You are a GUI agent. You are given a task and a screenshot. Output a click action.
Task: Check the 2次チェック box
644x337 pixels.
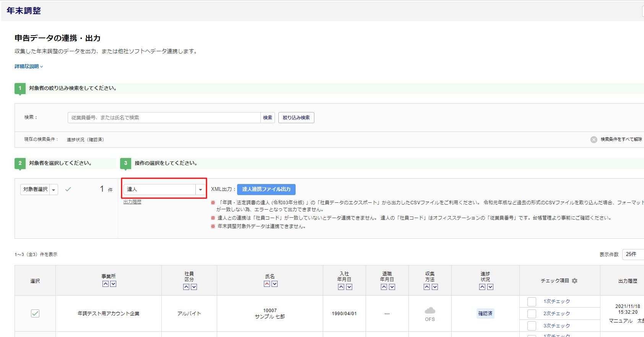coord(532,314)
